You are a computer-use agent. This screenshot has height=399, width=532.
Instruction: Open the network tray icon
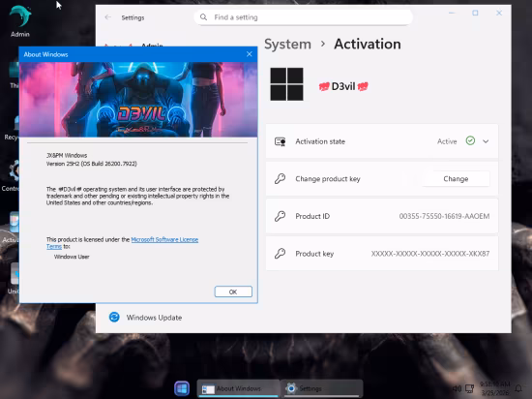click(x=469, y=388)
